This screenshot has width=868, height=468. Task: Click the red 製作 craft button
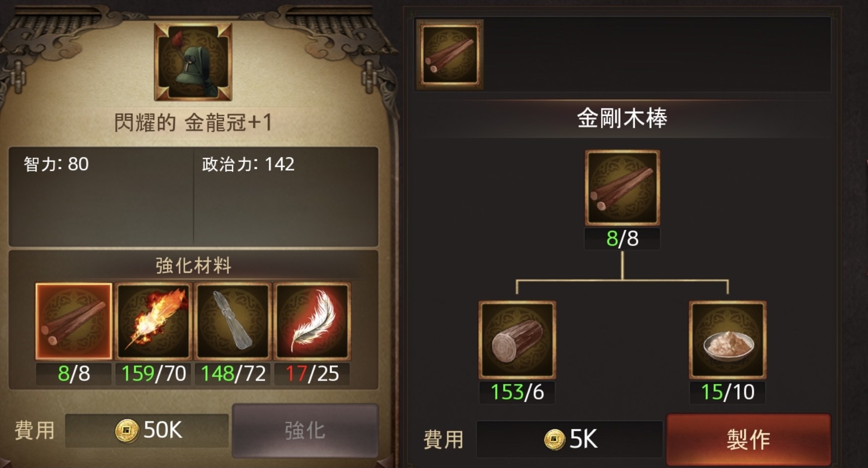coord(748,439)
